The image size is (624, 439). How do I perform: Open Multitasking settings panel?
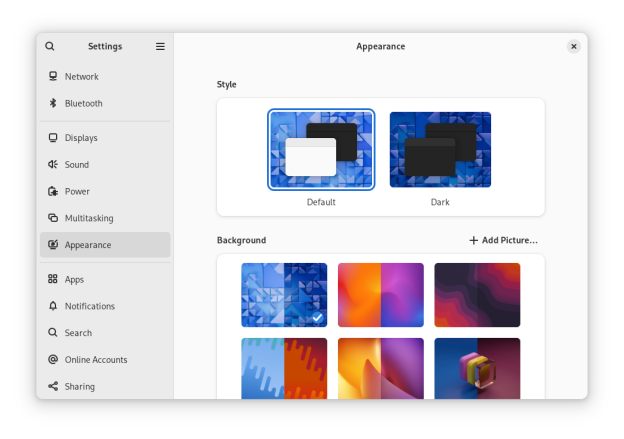(x=89, y=218)
